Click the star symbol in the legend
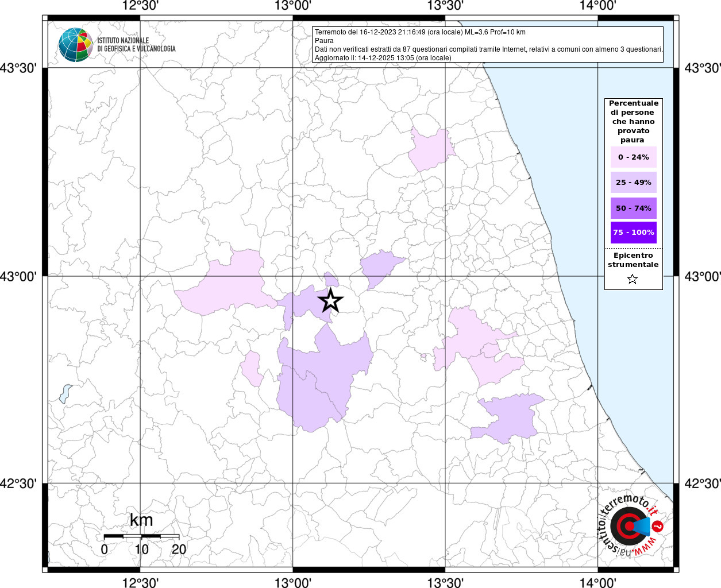Image resolution: width=721 pixels, height=588 pixels. coord(633,280)
